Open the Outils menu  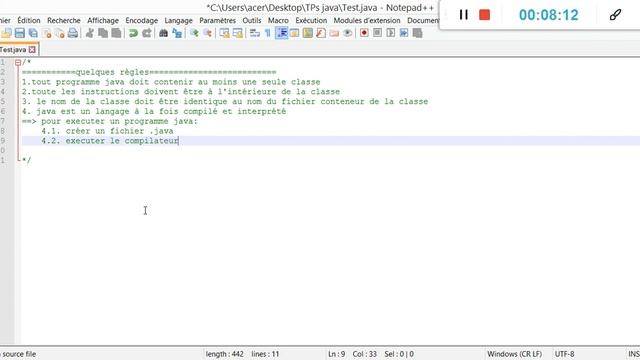coord(252,20)
